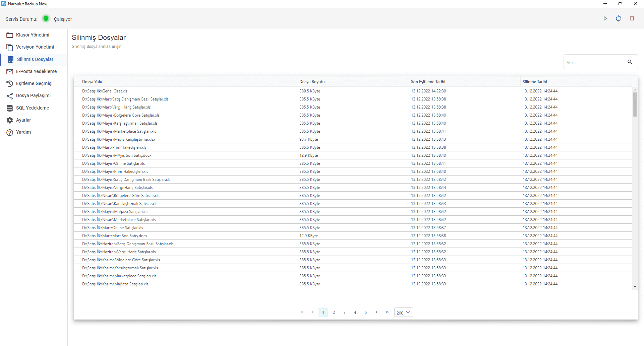Screen dimensions: 644x346
Task: Open Ayarlar settings gear
Action: [10, 120]
